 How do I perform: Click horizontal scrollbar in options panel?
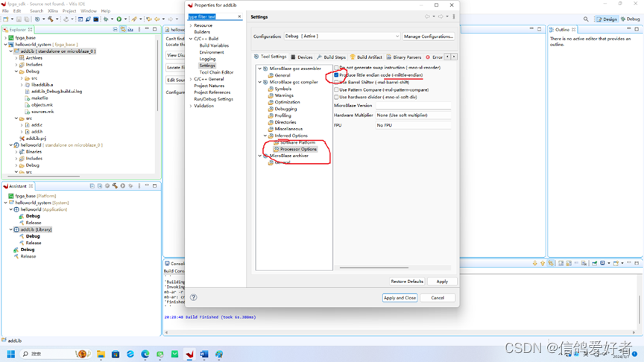374,267
